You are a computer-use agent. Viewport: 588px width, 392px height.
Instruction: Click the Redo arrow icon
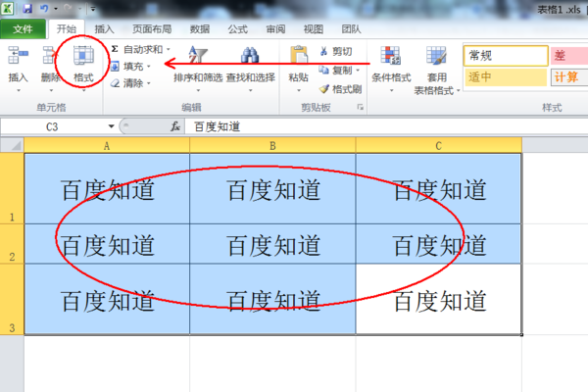pos(68,8)
